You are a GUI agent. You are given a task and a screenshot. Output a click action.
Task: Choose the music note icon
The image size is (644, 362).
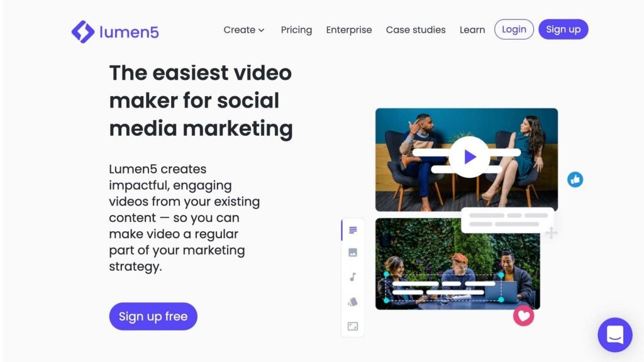353,277
